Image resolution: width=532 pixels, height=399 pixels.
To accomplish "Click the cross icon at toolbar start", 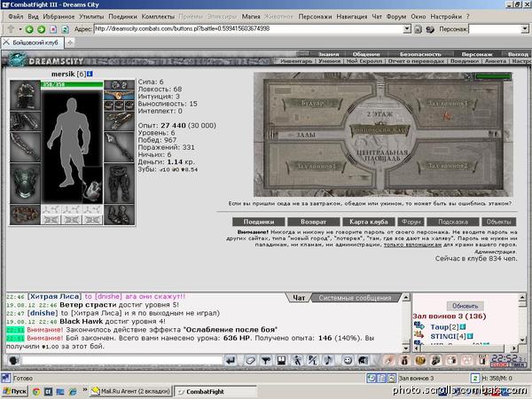I will click(11, 29).
